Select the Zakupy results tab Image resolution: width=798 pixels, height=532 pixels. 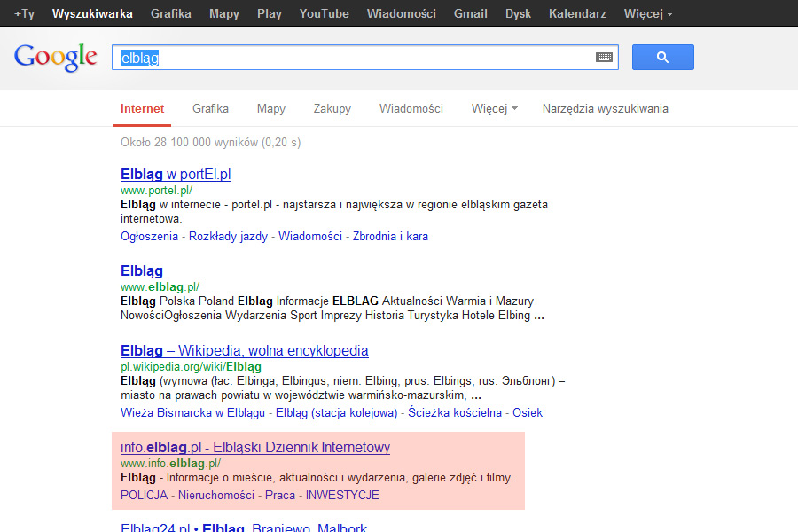332,108
